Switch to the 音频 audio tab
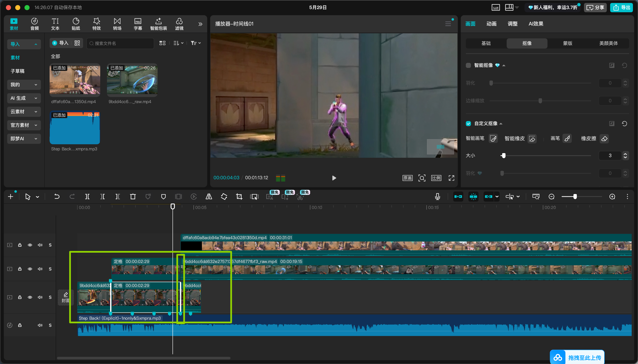Viewport: 638px width, 364px height. click(x=35, y=24)
